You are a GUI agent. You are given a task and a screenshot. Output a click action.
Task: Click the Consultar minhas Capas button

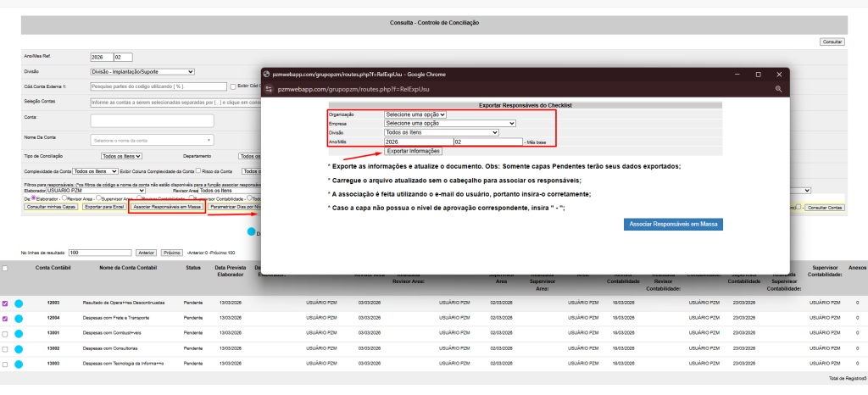click(51, 207)
